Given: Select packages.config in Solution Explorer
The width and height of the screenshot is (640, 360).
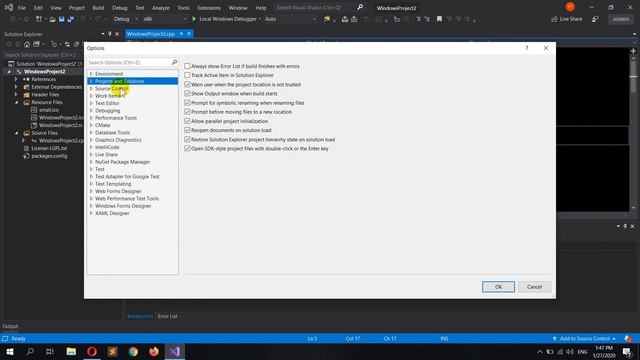Looking at the screenshot, I should (x=49, y=156).
